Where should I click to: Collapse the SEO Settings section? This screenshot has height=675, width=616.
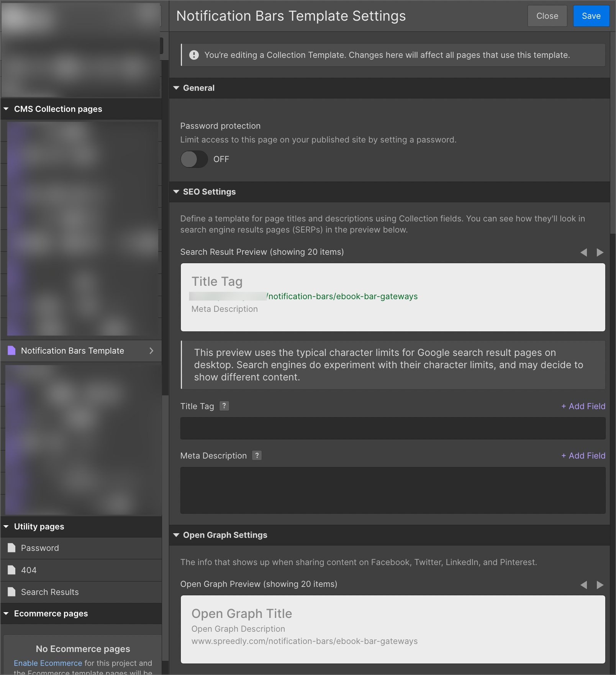click(176, 192)
